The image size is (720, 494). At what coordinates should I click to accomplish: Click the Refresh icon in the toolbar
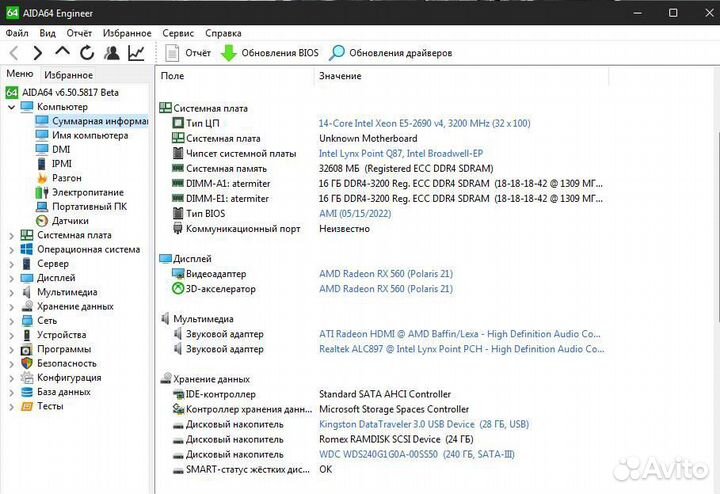(87, 53)
